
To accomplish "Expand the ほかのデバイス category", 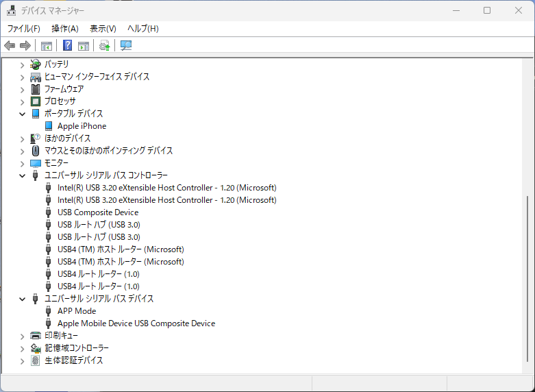I will click(x=22, y=139).
